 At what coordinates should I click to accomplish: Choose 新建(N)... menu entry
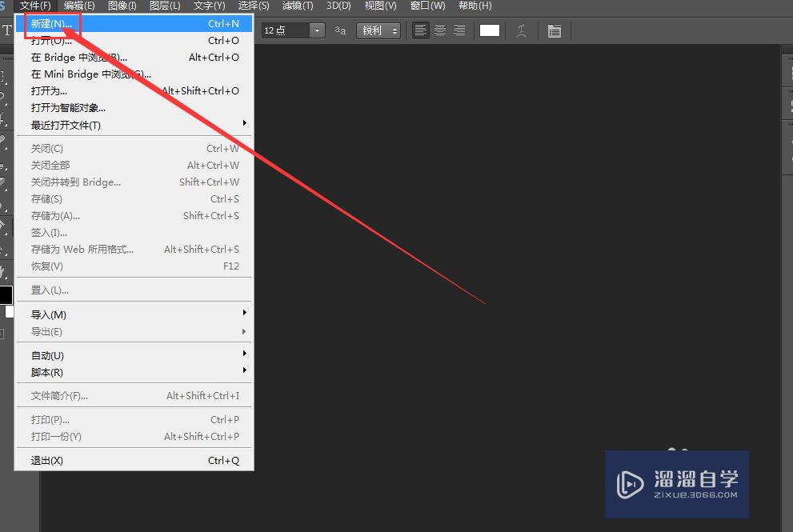[x=134, y=24]
